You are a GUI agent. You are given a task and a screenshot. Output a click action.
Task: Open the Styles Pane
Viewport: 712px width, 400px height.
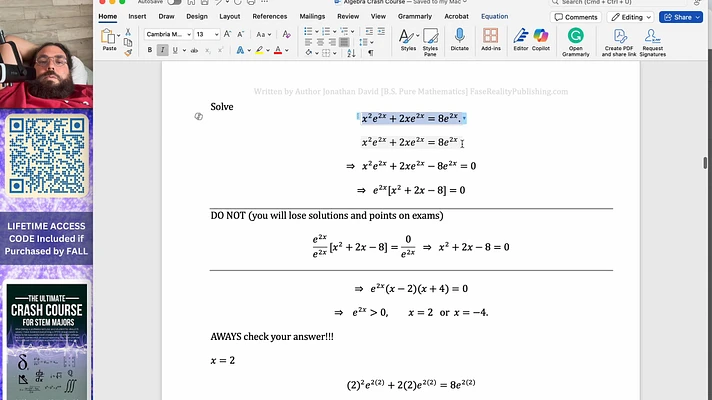(430, 42)
